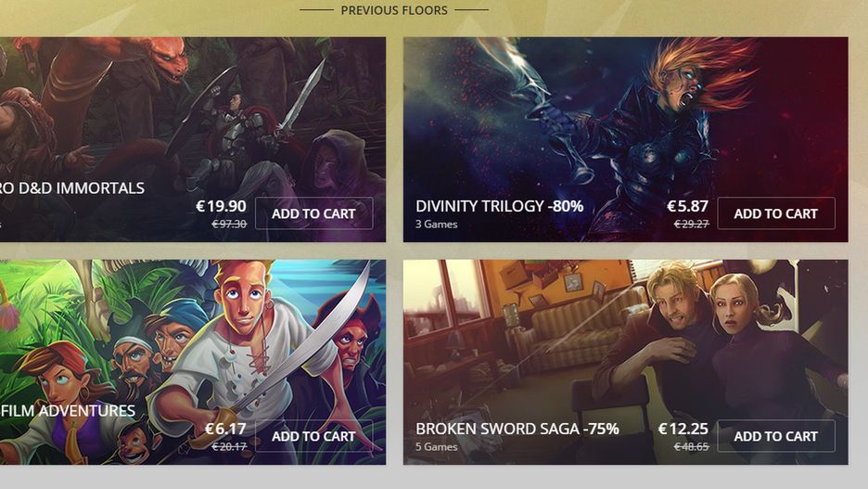Add Broken Sword Saga to cart
This screenshot has height=489, width=868.
pyautogui.click(x=776, y=436)
